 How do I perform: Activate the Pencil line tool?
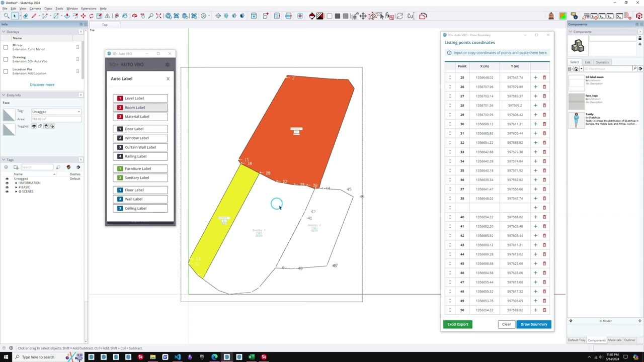[34, 16]
